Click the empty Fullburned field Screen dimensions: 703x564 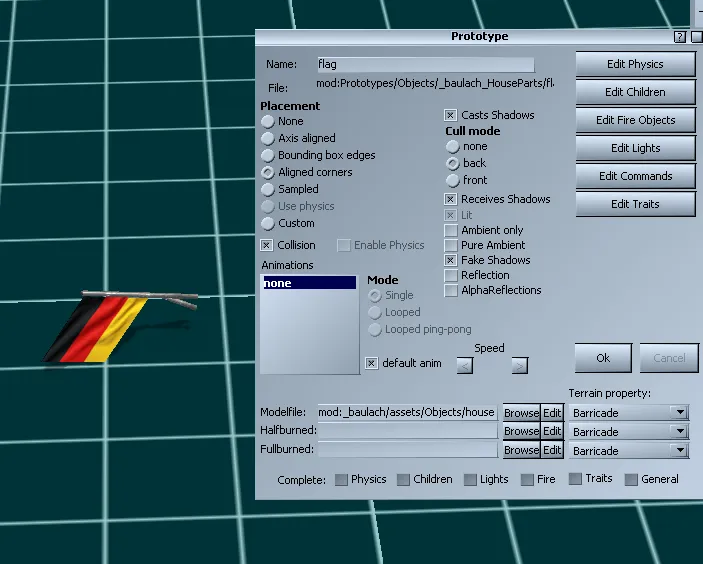coord(408,450)
